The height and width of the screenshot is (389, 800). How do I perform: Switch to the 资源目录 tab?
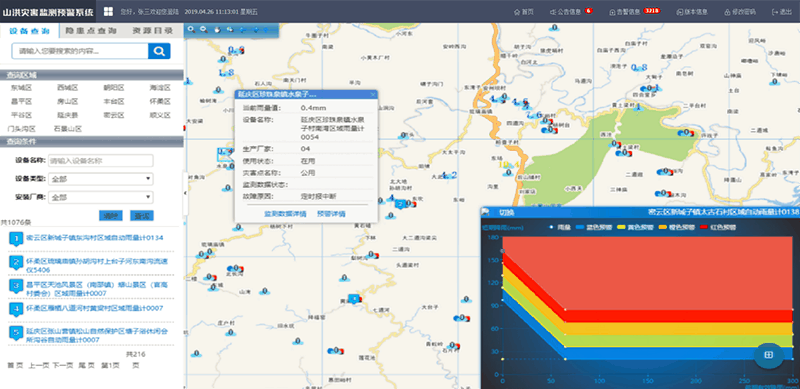(153, 31)
